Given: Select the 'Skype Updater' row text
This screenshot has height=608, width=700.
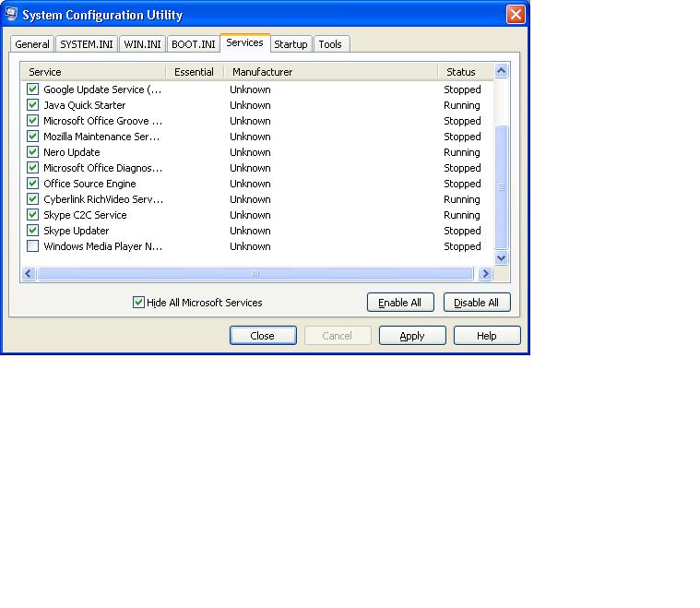Looking at the screenshot, I should pos(76,231).
